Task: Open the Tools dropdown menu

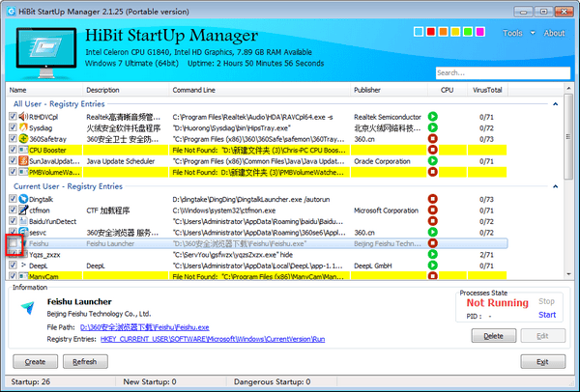Action: 516,34
